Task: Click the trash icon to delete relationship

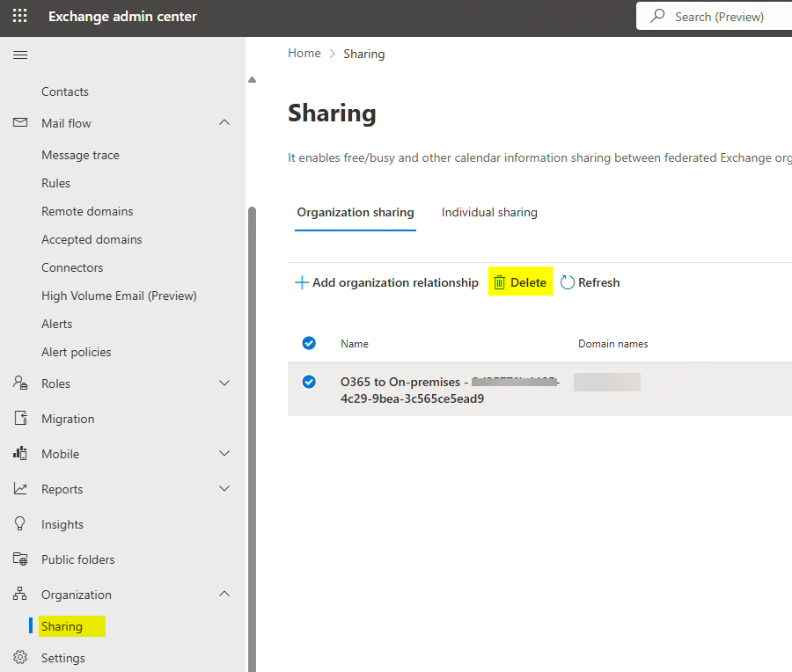Action: [499, 282]
